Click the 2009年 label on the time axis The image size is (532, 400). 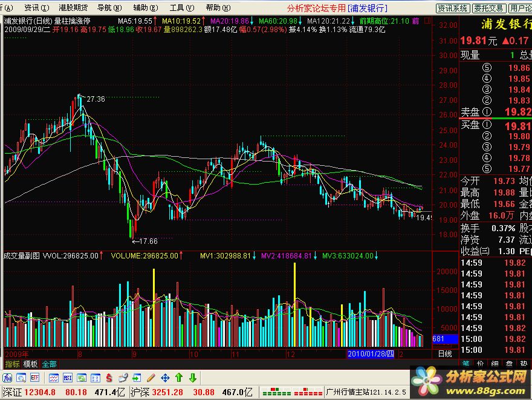[x=17, y=354]
